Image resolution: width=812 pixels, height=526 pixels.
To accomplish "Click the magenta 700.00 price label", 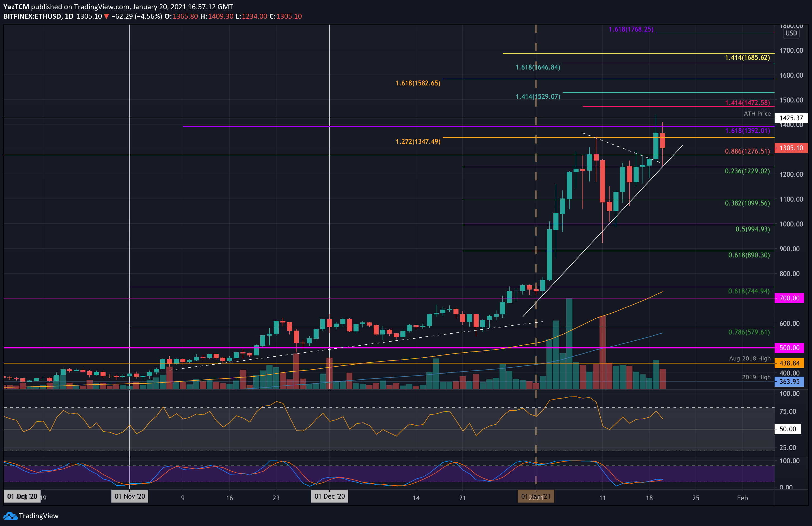I will click(789, 298).
